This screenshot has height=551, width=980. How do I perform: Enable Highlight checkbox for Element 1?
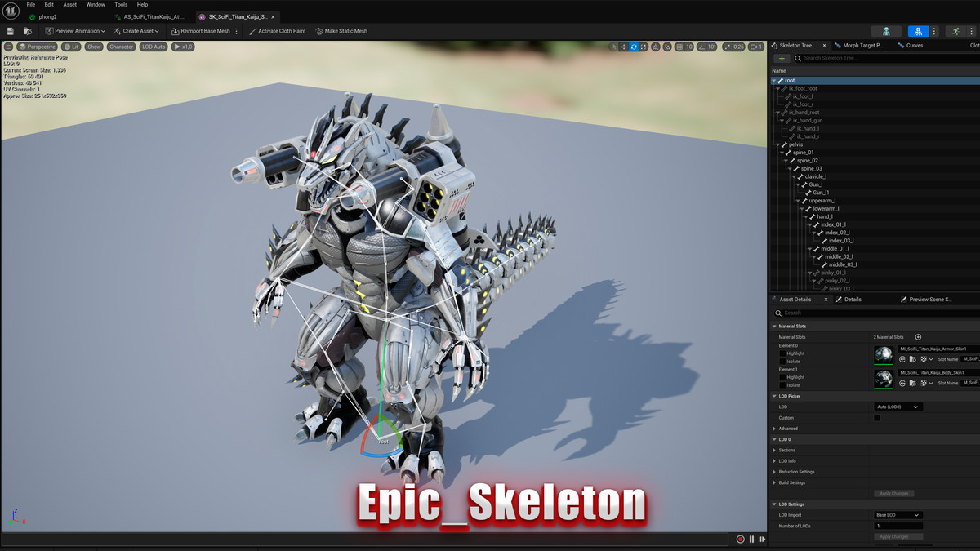(x=782, y=377)
